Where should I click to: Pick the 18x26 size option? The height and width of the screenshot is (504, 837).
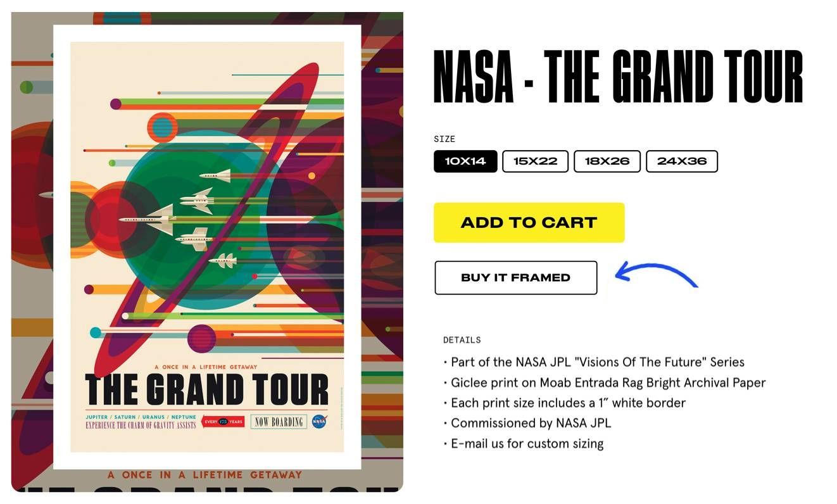[x=607, y=161]
